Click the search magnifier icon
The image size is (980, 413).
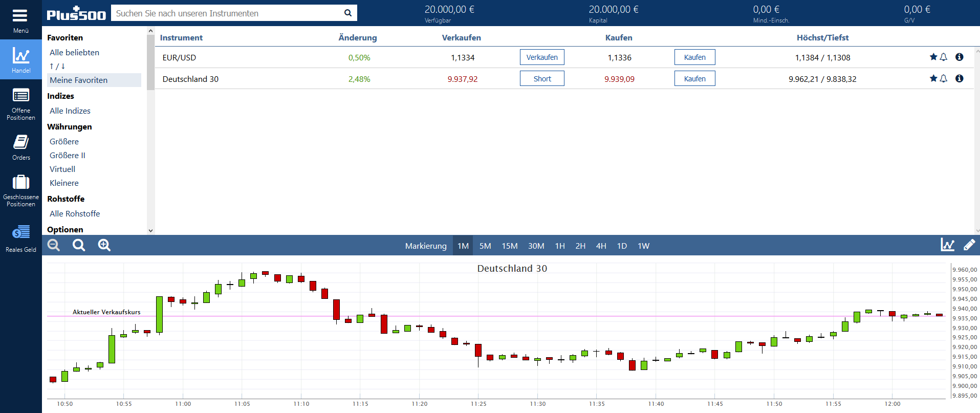[348, 13]
